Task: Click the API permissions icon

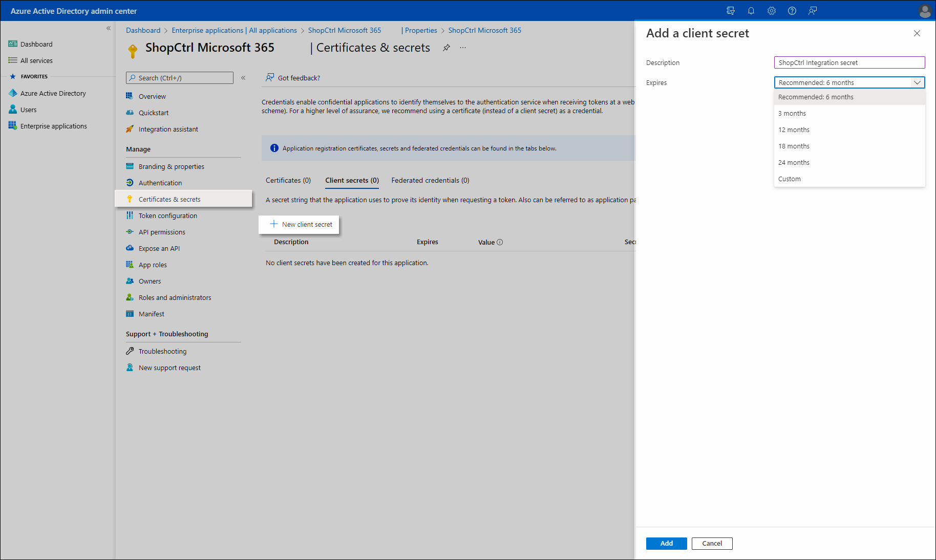Action: [130, 232]
